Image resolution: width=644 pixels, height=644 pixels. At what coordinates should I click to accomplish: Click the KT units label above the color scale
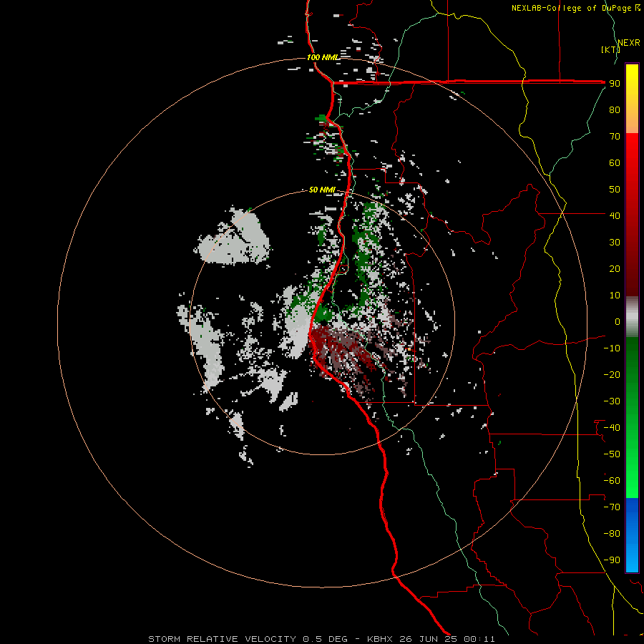(610, 49)
